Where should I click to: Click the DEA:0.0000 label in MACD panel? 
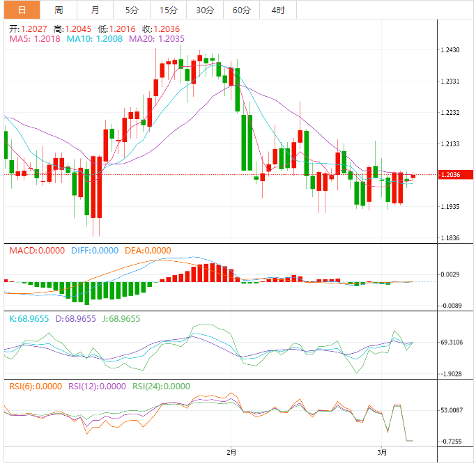point(147,251)
